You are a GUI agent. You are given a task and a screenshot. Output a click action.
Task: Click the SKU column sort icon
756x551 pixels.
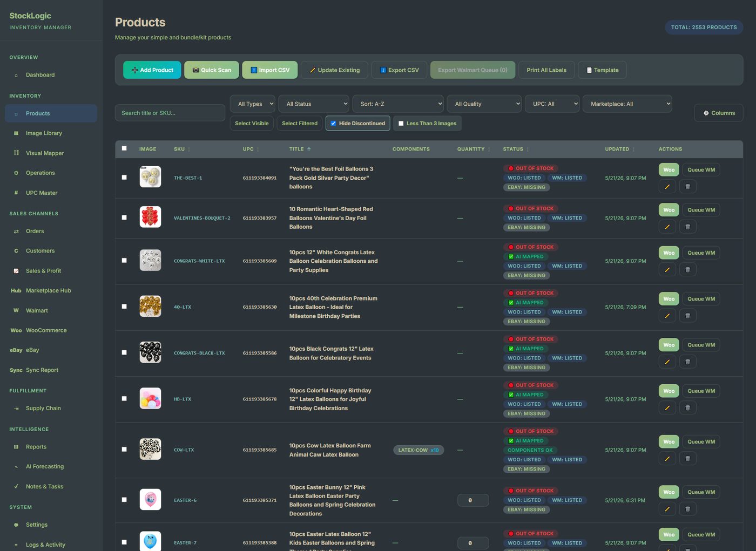[188, 149]
